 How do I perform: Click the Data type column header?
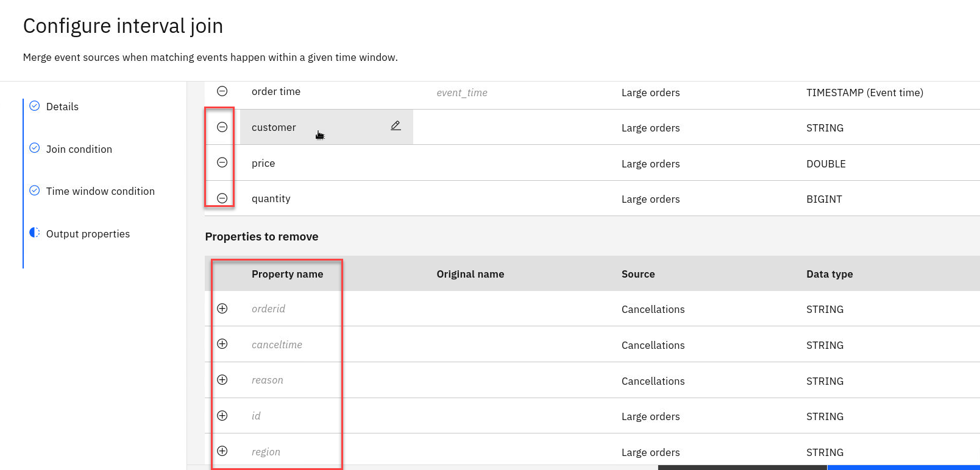click(829, 274)
